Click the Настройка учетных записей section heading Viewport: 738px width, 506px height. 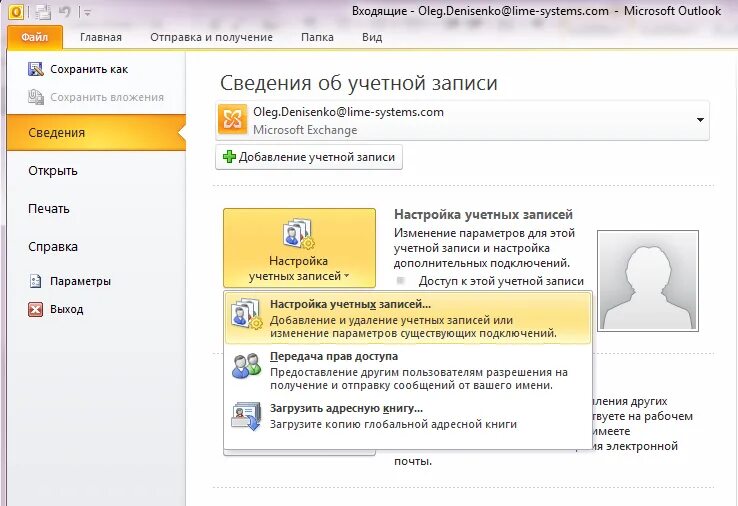[x=483, y=215]
